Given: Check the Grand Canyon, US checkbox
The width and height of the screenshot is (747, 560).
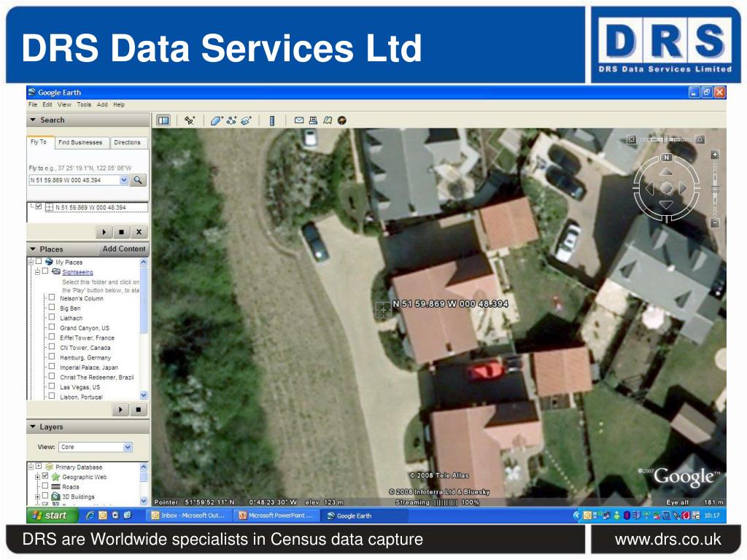Looking at the screenshot, I should pyautogui.click(x=52, y=327).
